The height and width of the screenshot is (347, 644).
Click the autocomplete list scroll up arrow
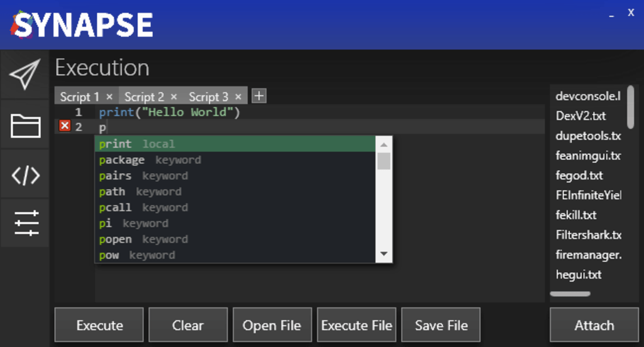pyautogui.click(x=384, y=144)
